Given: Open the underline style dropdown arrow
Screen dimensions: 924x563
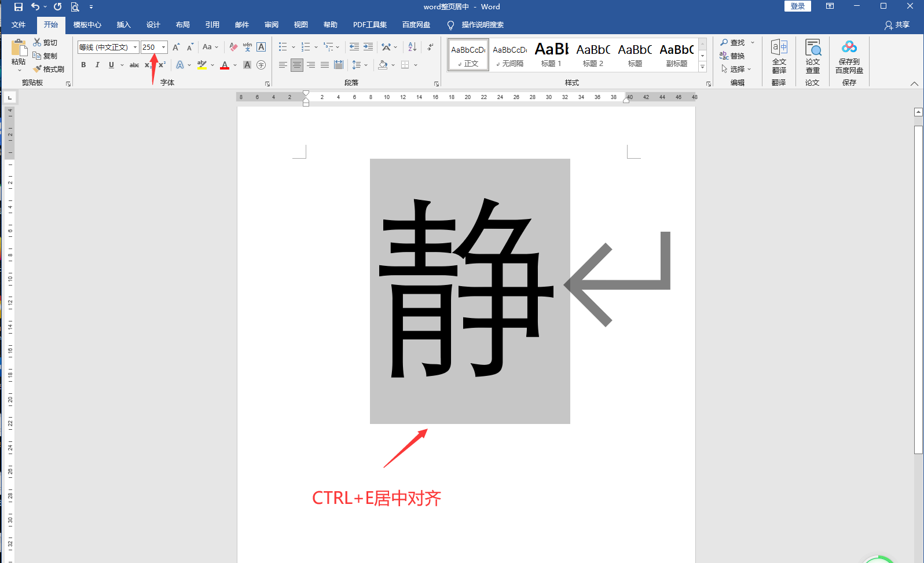Looking at the screenshot, I should pos(122,65).
